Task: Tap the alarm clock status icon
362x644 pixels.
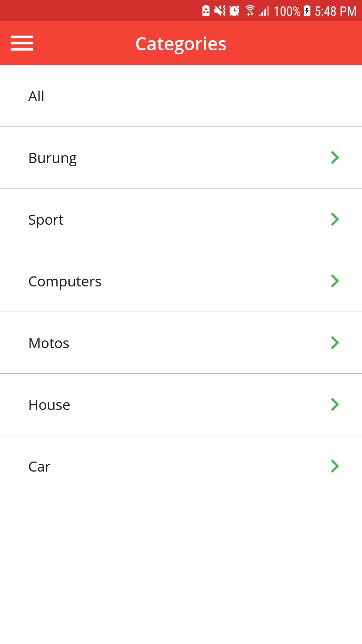Action: [x=234, y=11]
